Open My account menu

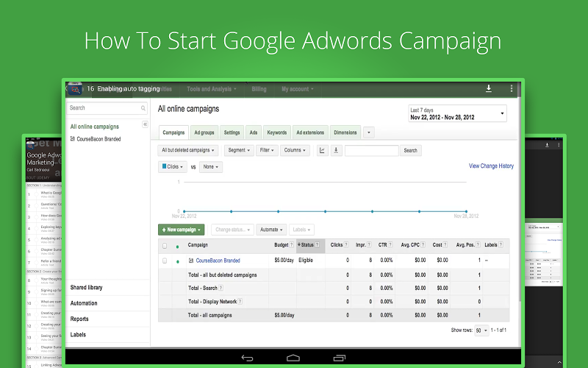coord(298,89)
